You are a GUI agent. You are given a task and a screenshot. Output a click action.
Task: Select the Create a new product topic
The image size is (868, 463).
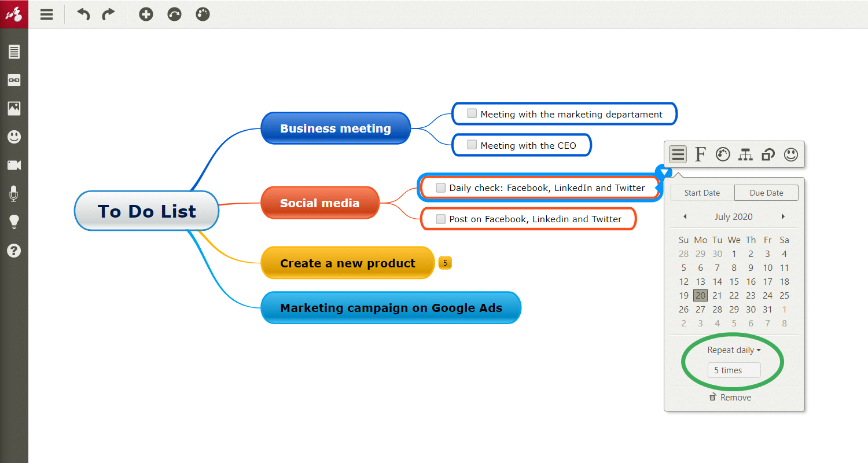tap(348, 263)
